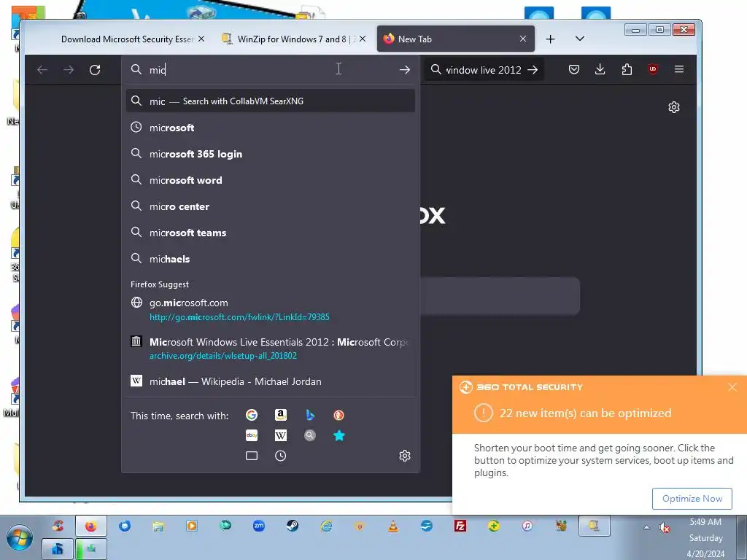Toggle the muted volume tray icon

click(x=664, y=527)
